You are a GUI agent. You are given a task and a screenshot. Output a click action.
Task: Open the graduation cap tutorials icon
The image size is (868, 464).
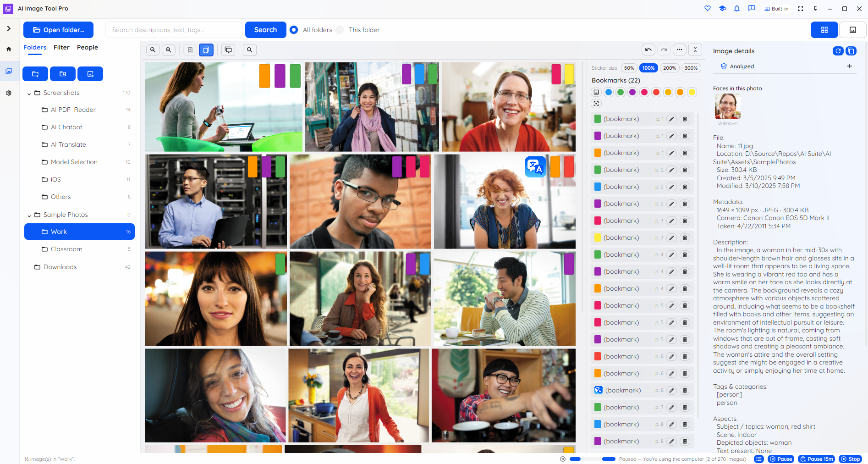(722, 8)
